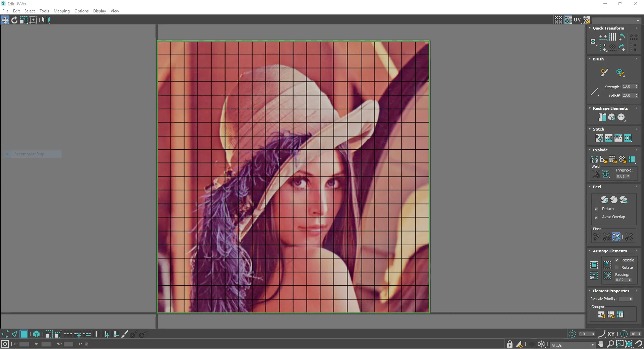Click the Paint Select brush icon
Viewport: 644px width, 349px height.
[x=124, y=334]
